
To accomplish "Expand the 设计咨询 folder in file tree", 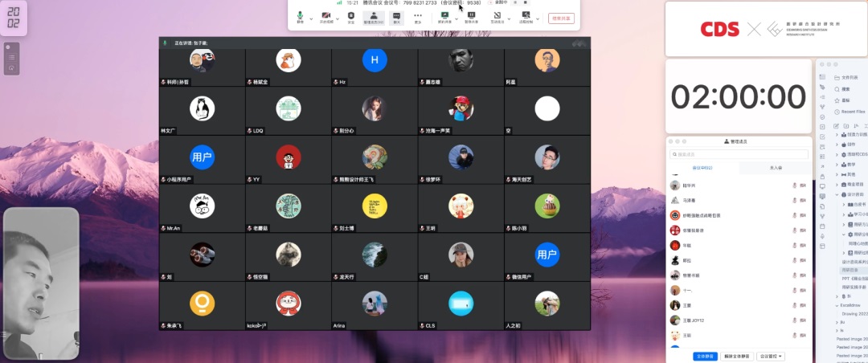I will pyautogui.click(x=837, y=194).
